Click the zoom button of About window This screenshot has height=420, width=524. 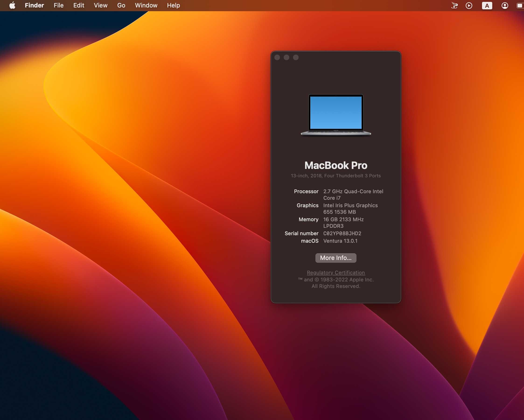[x=296, y=57]
